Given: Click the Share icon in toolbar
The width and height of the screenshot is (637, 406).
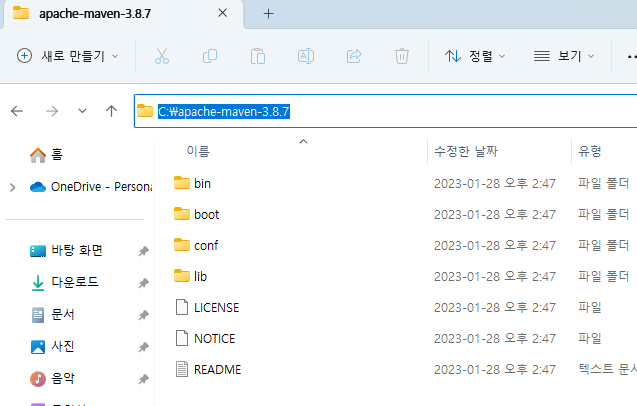Looking at the screenshot, I should (354, 56).
